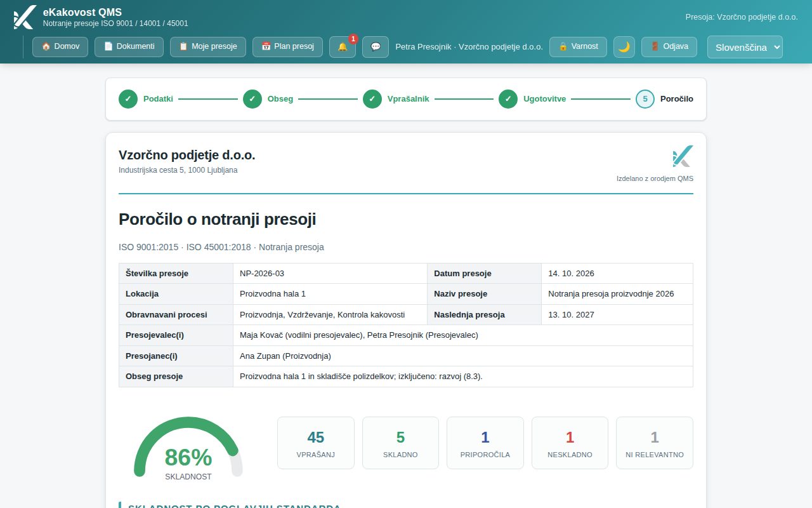
Task: Open Moje presoje
Action: coord(208,47)
